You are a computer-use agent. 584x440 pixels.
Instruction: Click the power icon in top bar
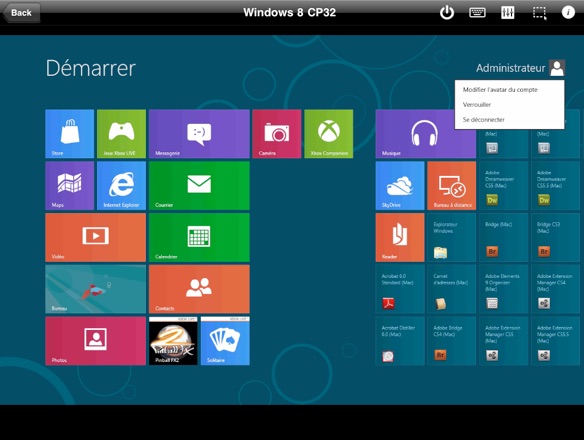(447, 13)
